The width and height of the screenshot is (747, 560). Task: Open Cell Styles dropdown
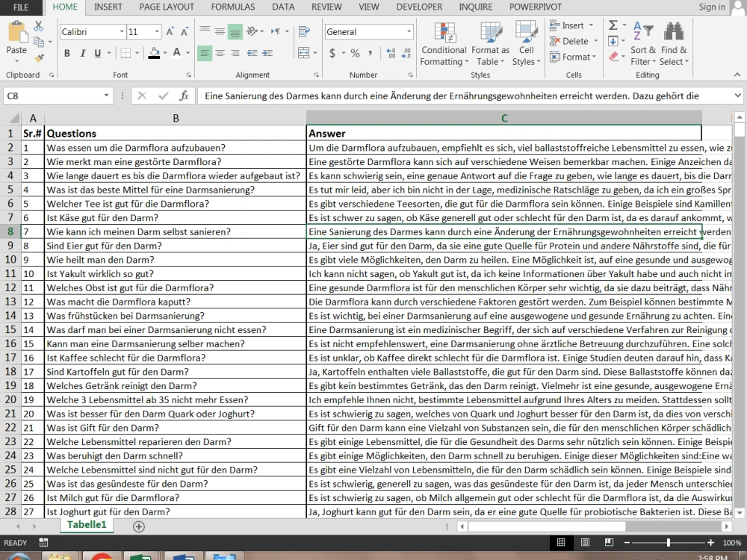[x=527, y=45]
